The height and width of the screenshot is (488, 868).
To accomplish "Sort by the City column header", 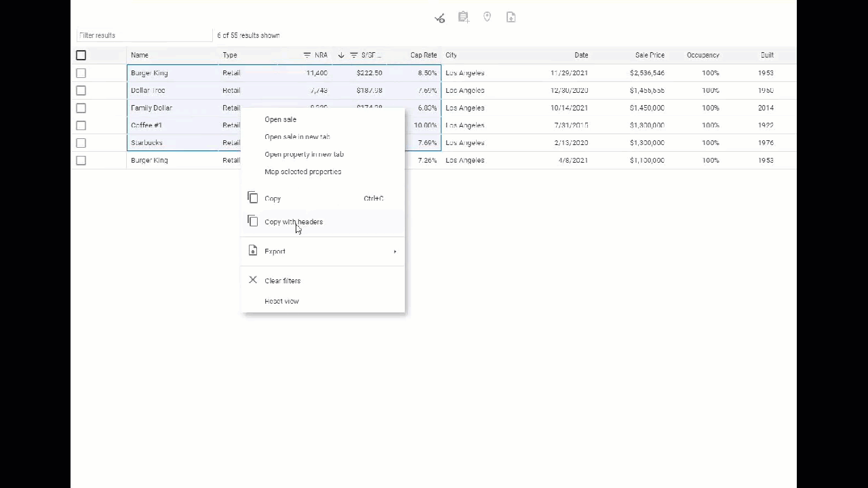I will click(451, 55).
